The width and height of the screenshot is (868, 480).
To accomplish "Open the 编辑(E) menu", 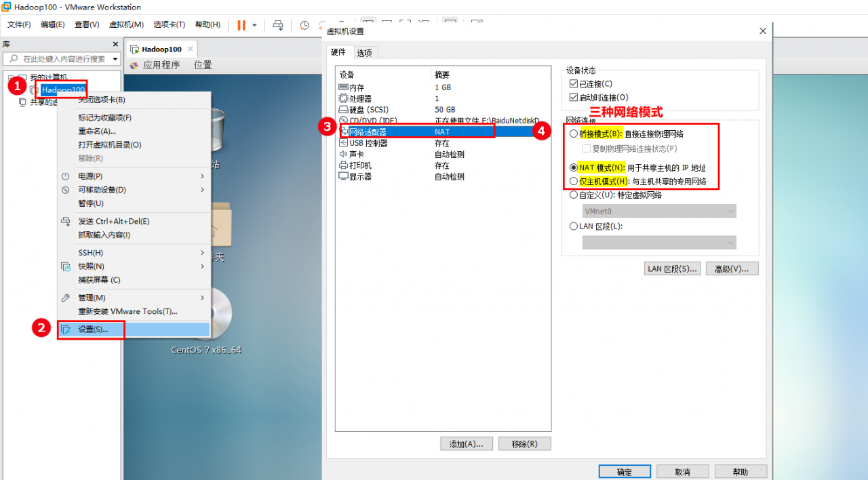I will tap(53, 25).
